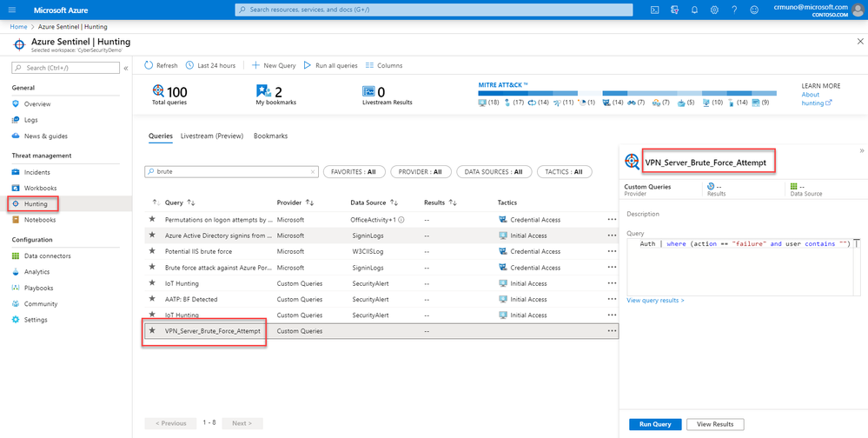
Task: Favorite the Brute force attack against Azure Portal star
Action: click(x=152, y=267)
